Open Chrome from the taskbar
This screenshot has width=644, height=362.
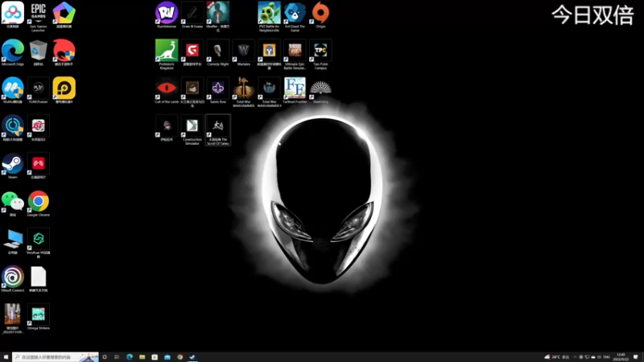(x=180, y=357)
